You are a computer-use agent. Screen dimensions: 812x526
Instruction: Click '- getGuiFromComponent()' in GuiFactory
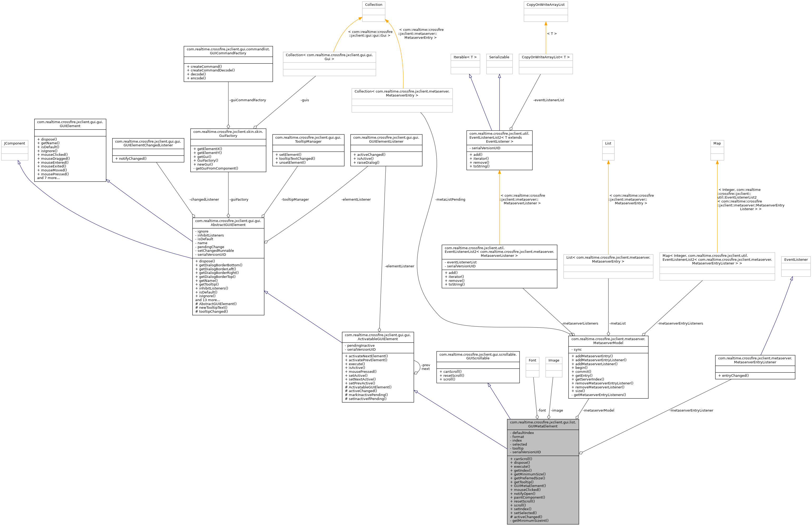[216, 168]
